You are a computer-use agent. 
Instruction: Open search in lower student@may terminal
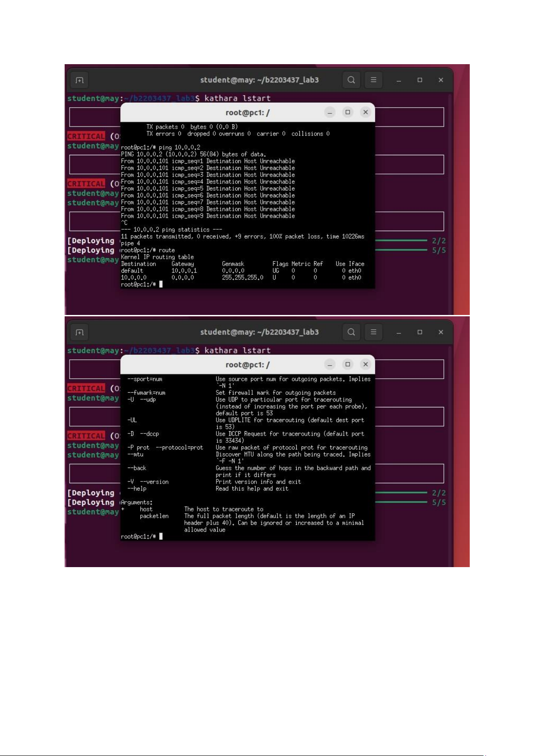pyautogui.click(x=351, y=332)
